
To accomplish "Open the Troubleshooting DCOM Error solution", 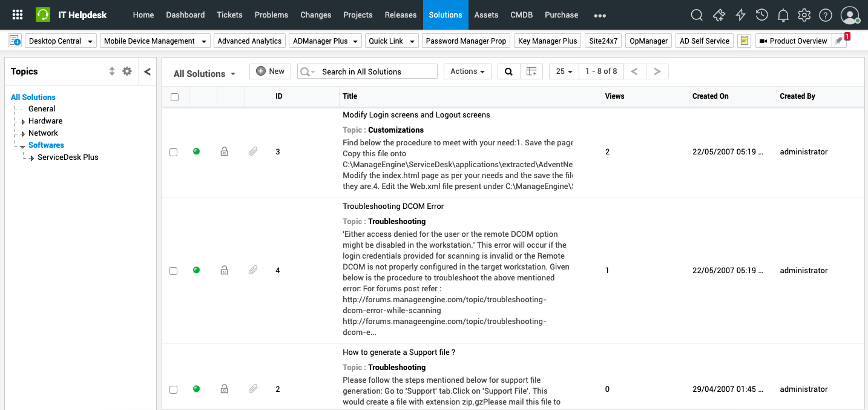I will coord(393,207).
